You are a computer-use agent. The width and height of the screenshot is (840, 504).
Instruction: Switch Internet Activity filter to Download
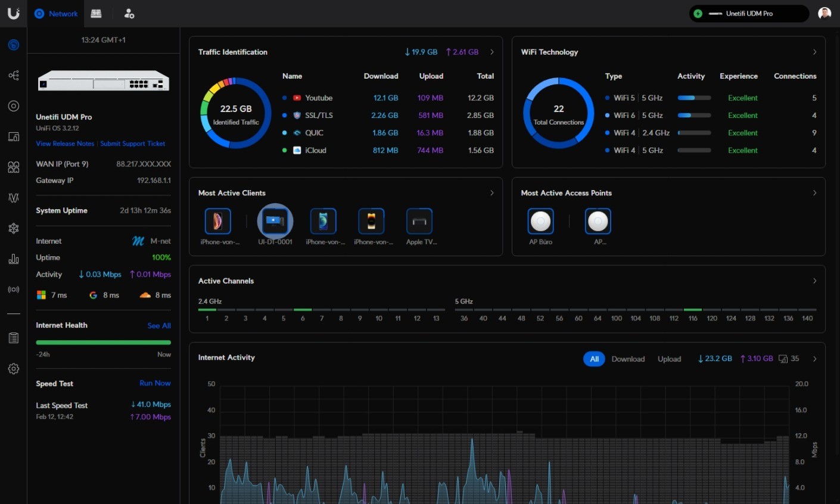(628, 359)
